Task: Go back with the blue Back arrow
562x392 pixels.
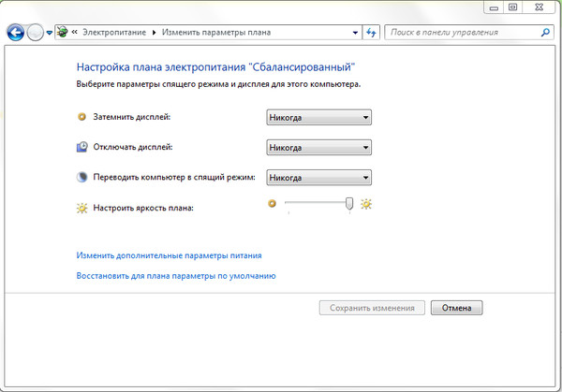Action: (x=15, y=33)
